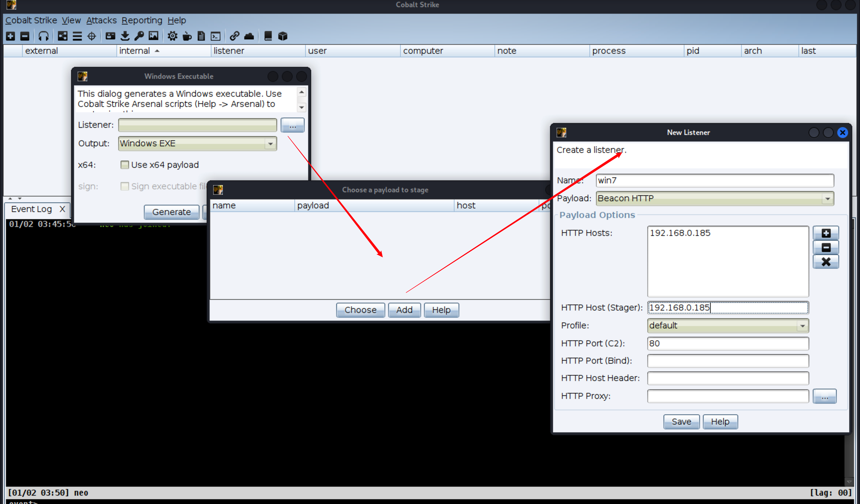Click the HTTP Hosts input field

727,261
